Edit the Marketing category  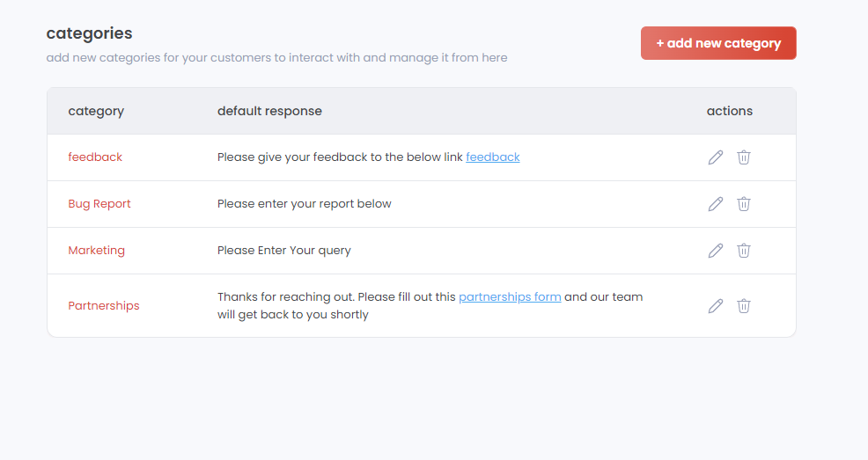pos(716,251)
